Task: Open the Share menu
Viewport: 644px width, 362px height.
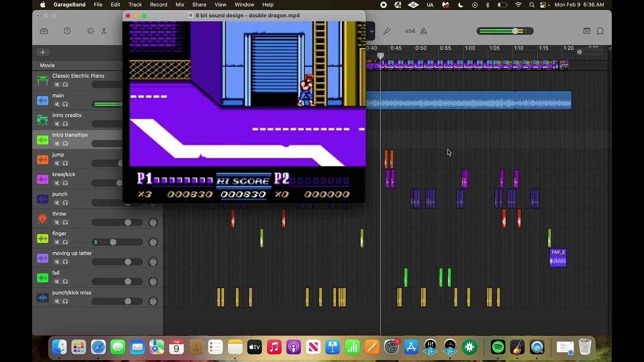Action: 199,5
